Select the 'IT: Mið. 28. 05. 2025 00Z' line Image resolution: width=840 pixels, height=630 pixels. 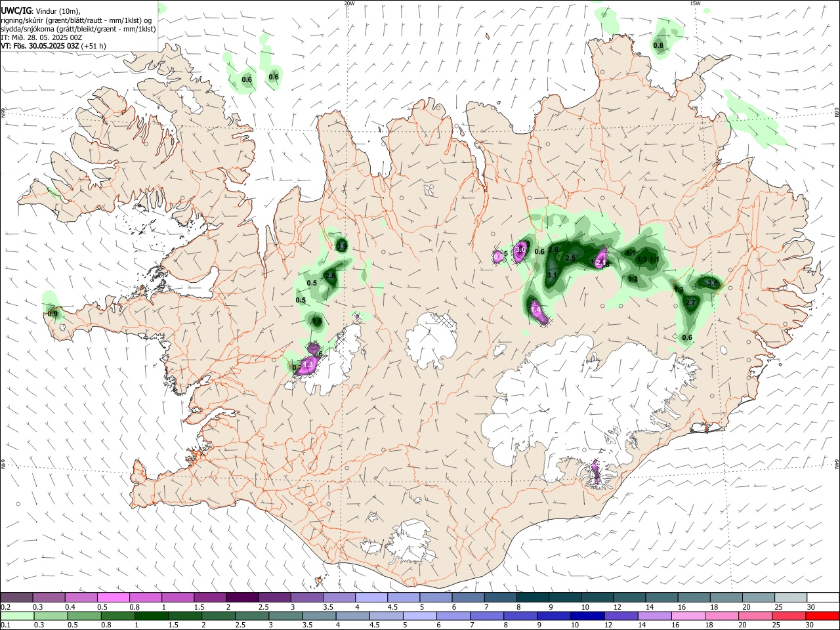click(41, 37)
